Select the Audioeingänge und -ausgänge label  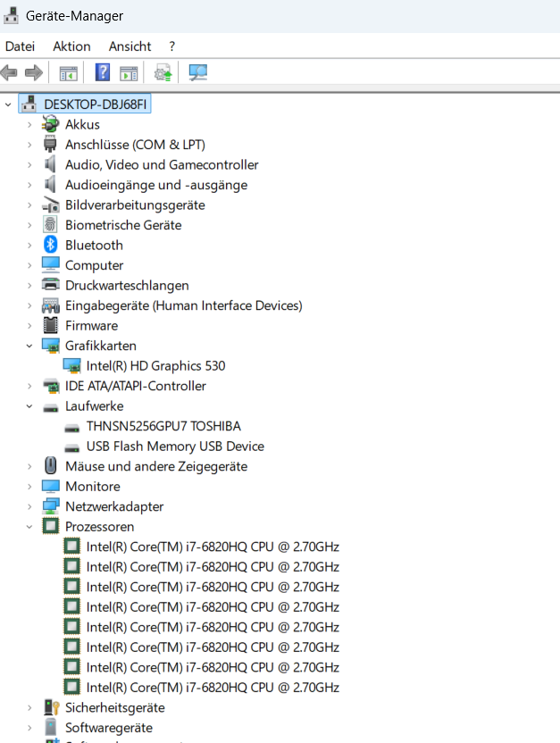pos(156,185)
